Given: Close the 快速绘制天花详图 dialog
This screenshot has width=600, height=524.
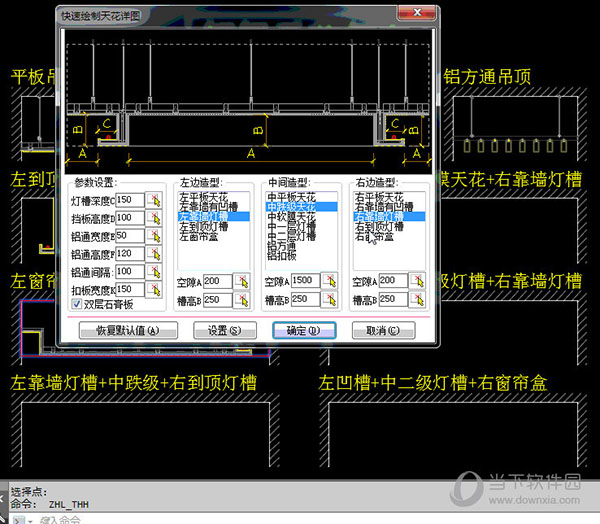Looking at the screenshot, I should [417, 13].
